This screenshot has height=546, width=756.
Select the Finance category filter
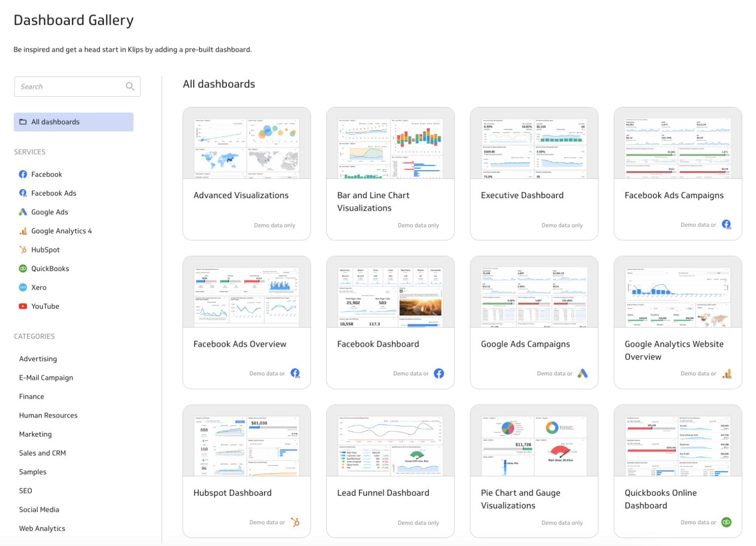(x=32, y=396)
